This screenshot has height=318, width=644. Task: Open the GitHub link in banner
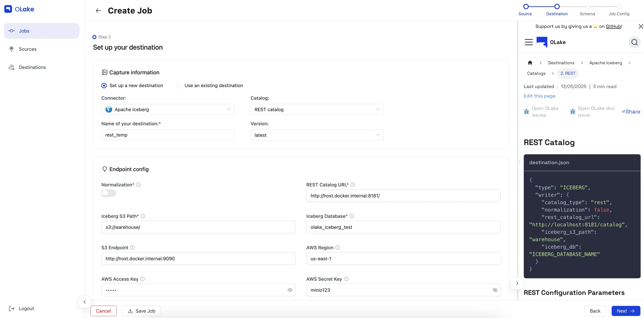pos(613,26)
